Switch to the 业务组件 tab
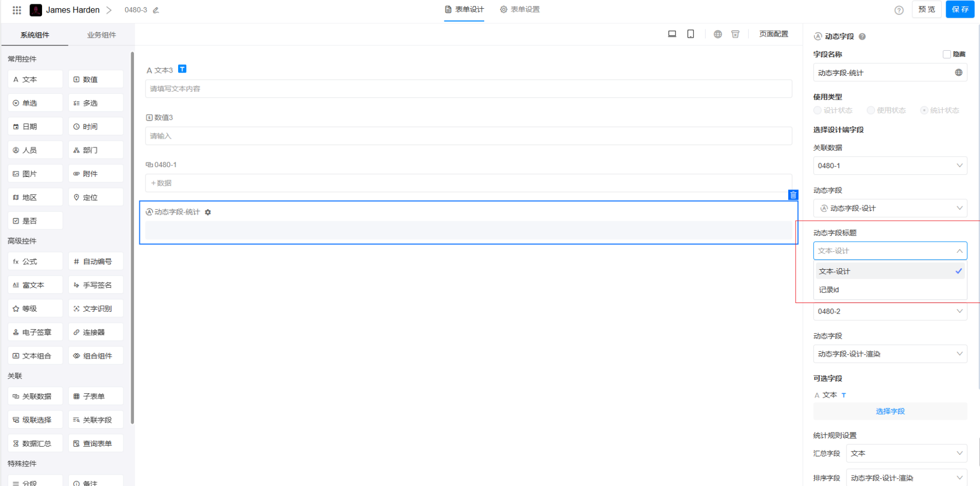This screenshot has width=980, height=486. point(101,35)
